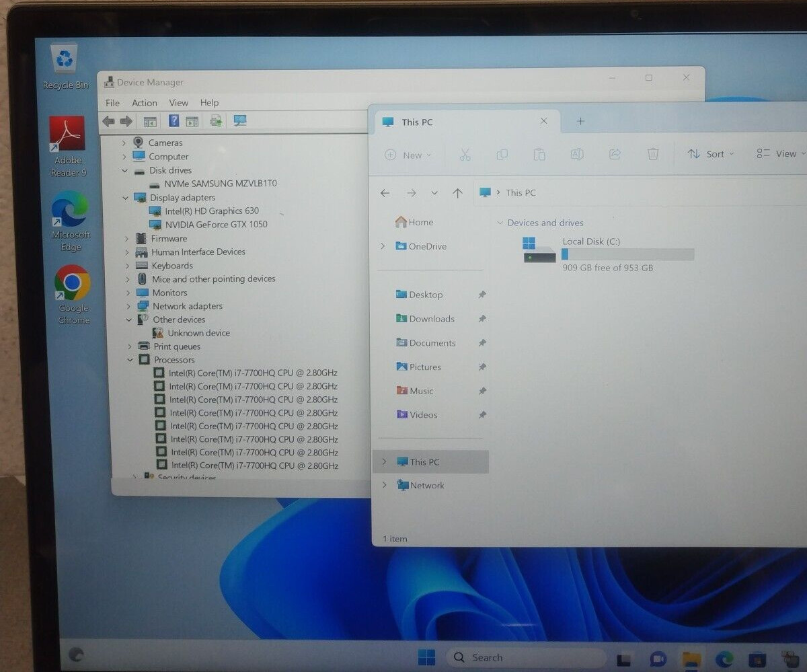Click the Share icon in File Explorer
The width and height of the screenshot is (807, 672).
click(x=615, y=155)
